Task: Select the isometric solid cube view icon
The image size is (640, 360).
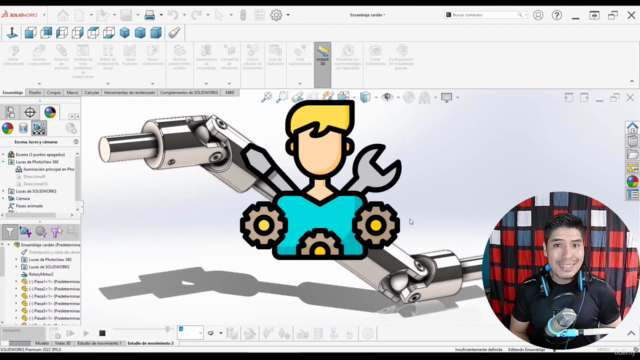Action: (x=124, y=33)
